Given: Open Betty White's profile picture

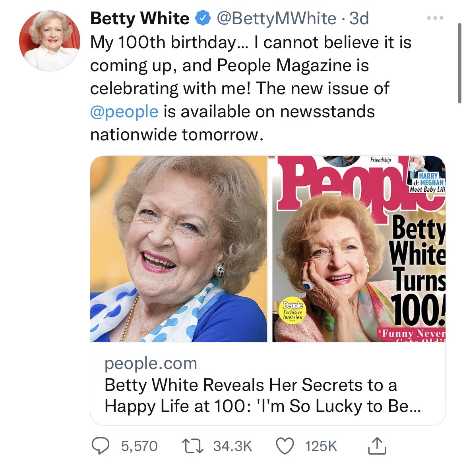Looking at the screenshot, I should point(50,41).
